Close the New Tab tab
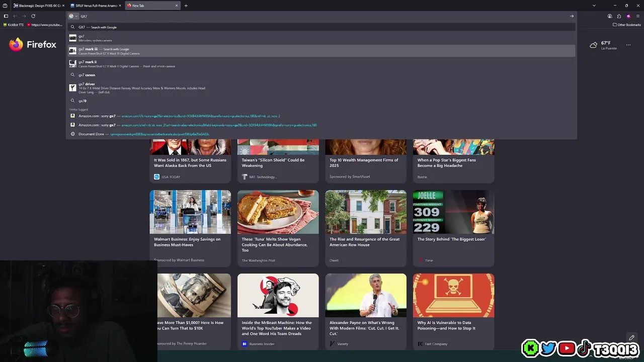This screenshot has height=362, width=644. (177, 6)
